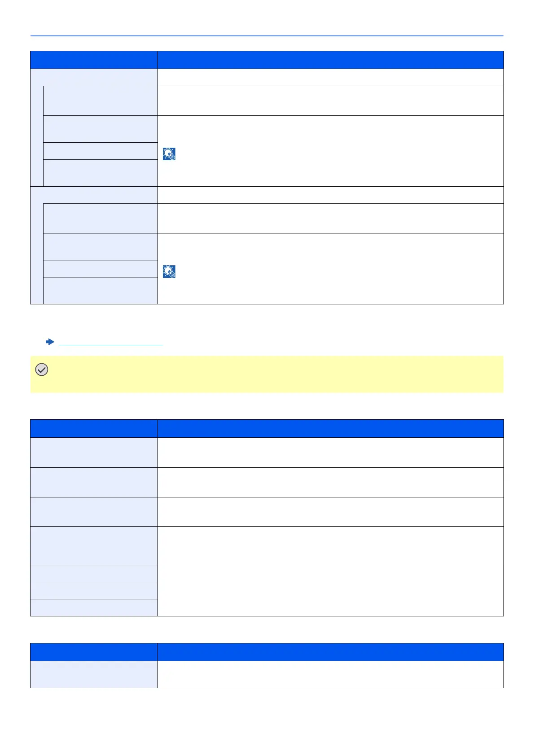Screen dimensions: 534x756
Task: Click the lower lightbulb note icon
Action: 169,272
